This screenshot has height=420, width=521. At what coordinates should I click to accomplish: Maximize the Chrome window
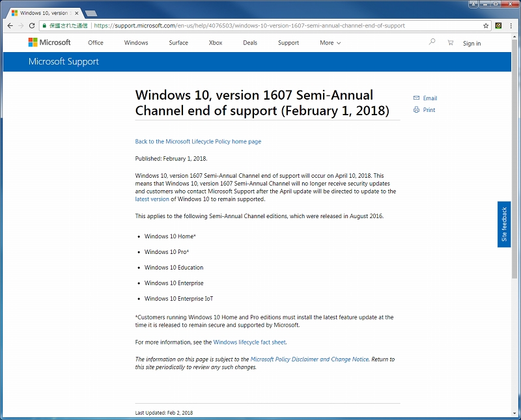coord(496,4)
